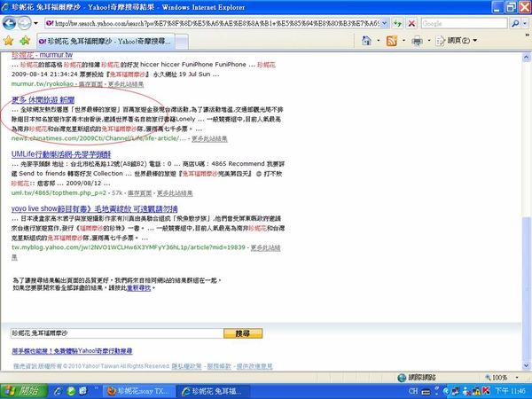Click the yellow 搜尋 search button

tap(243, 333)
